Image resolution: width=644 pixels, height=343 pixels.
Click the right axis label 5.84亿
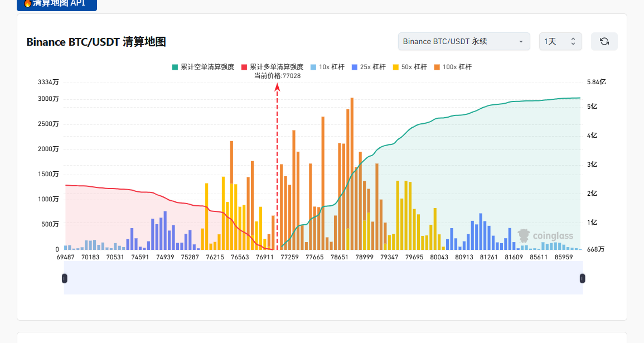(597, 82)
